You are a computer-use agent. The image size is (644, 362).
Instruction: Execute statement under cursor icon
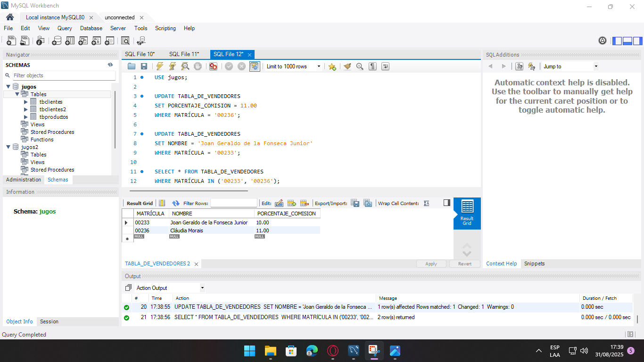point(173,66)
